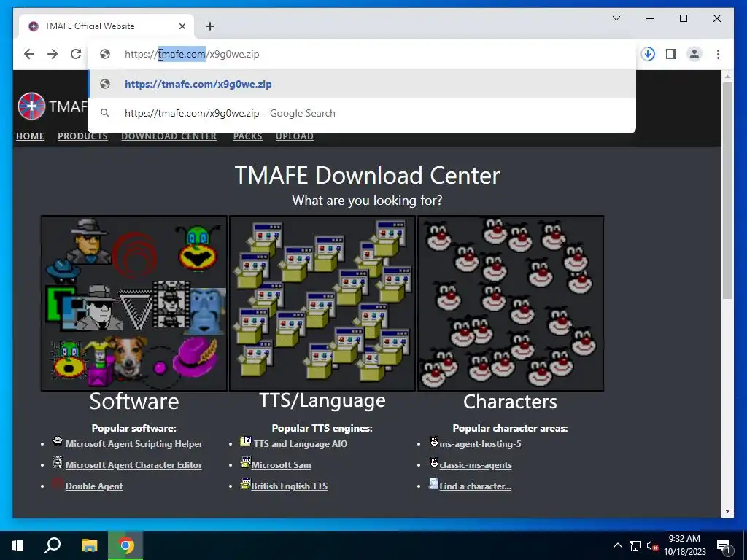
Task: Open a new tab with plus button
Action: [x=210, y=26]
